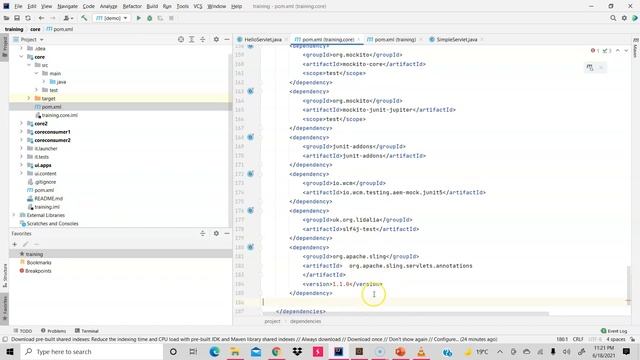
Task: Click the Build project hammer icon
Action: tap(84, 18)
